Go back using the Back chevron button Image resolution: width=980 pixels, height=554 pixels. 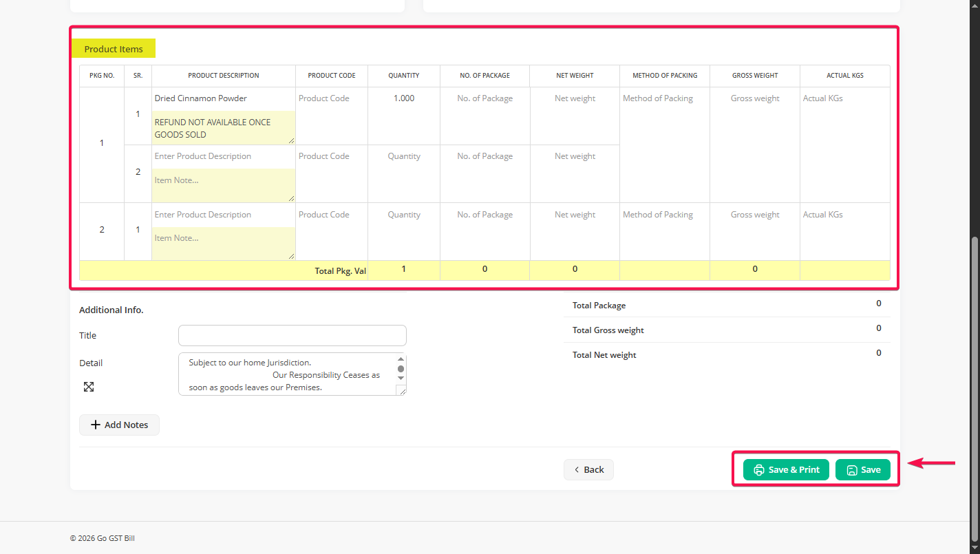(x=588, y=470)
